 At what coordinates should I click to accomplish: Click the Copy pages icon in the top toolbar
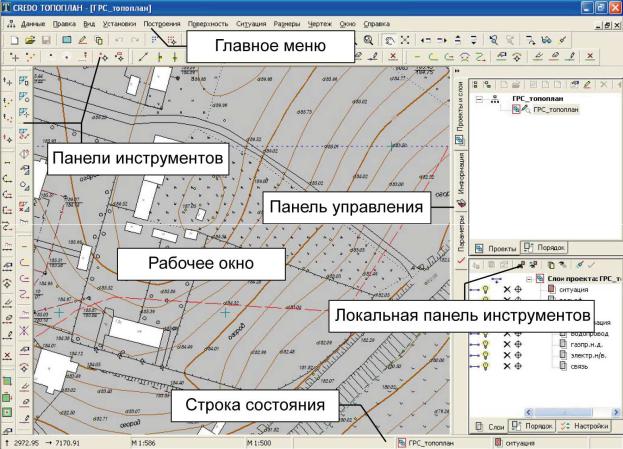tap(99, 40)
